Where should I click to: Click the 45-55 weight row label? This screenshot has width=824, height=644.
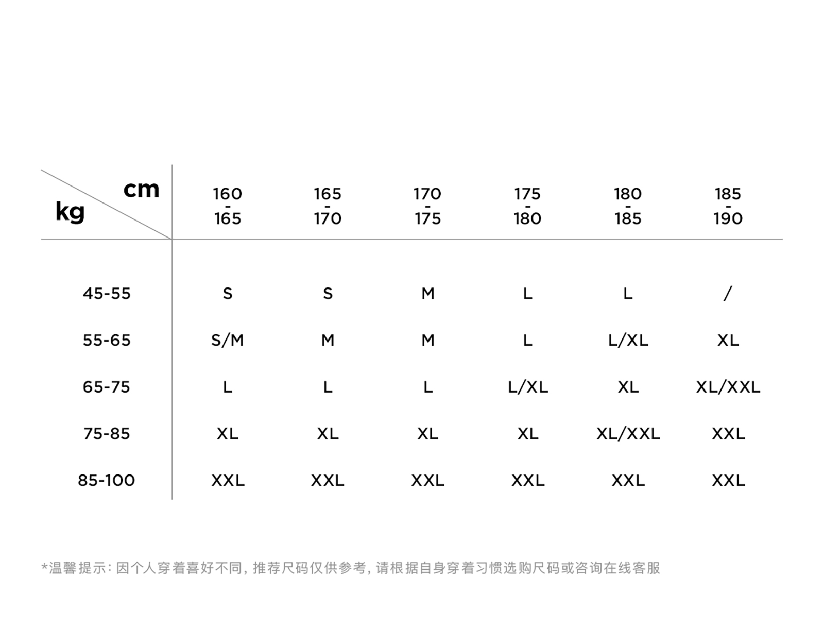click(107, 294)
